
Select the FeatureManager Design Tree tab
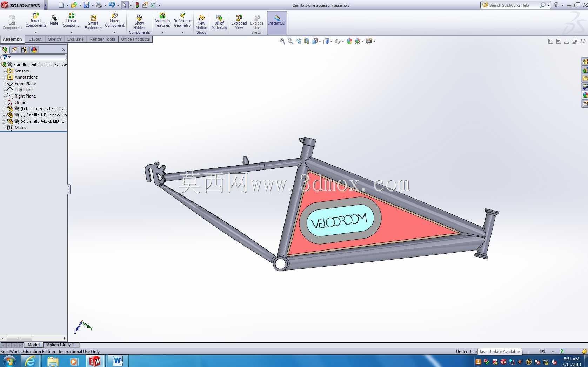pyautogui.click(x=5, y=50)
